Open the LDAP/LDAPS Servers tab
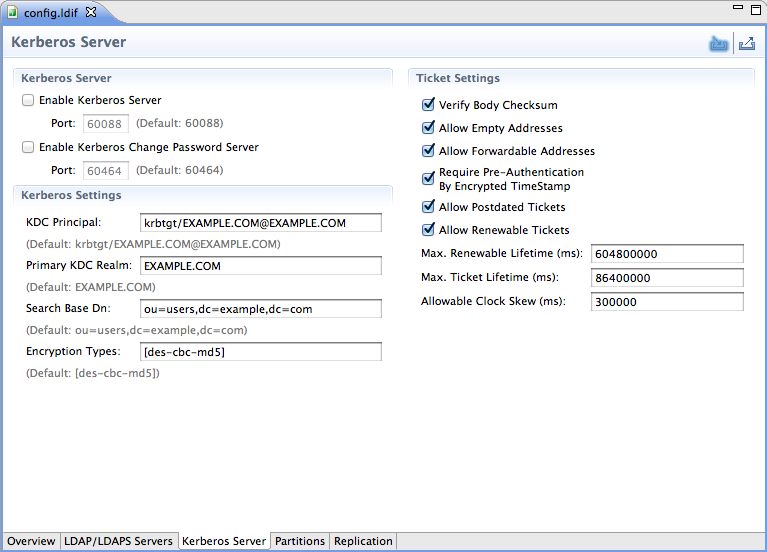This screenshot has height=552, width=767. (x=118, y=541)
